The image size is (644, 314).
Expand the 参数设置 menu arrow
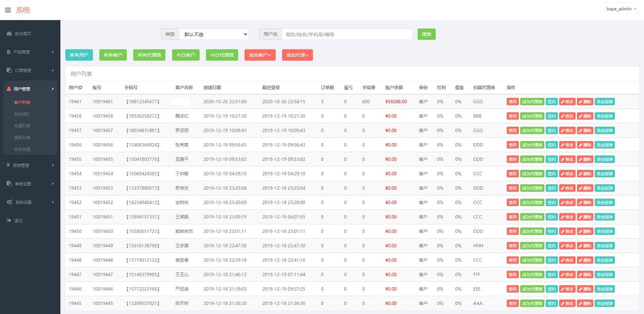coord(53,183)
